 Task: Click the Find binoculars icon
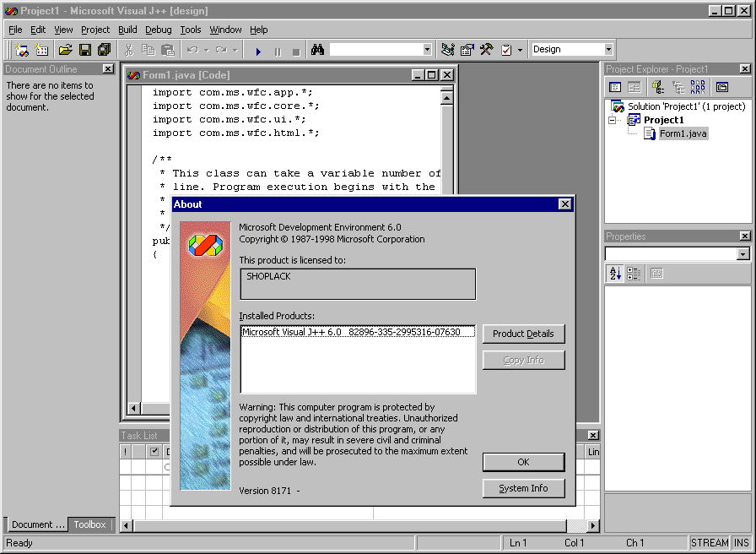tap(317, 50)
